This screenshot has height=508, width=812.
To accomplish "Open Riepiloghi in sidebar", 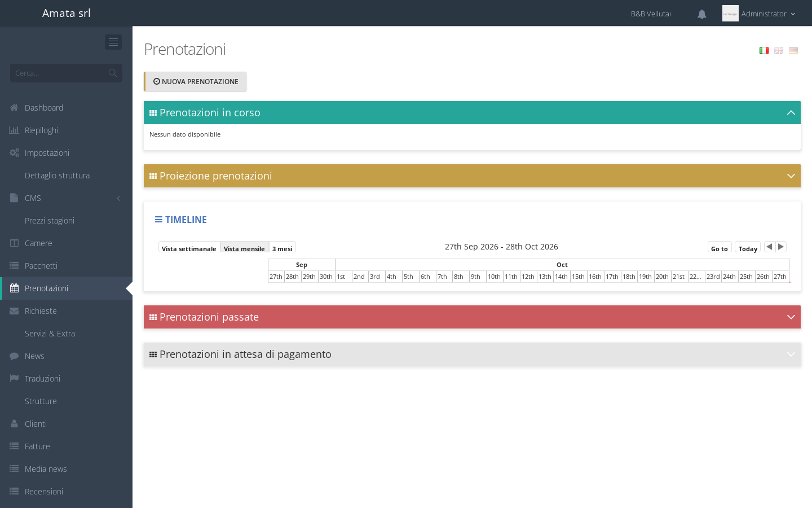I will pos(67,130).
